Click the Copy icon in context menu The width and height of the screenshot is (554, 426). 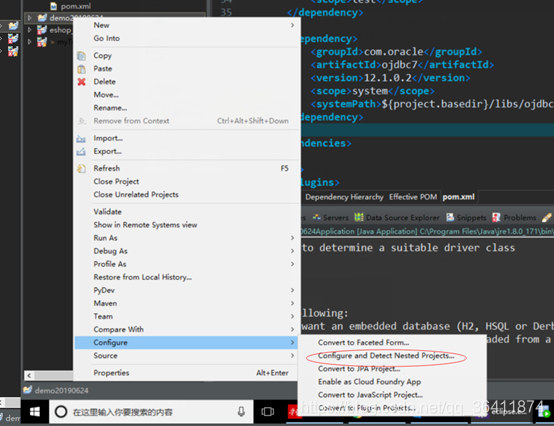point(82,56)
